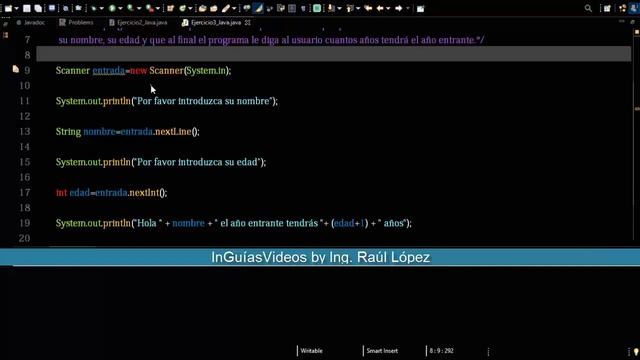Click the text "Por favor introduzca su nombre"

point(203,101)
